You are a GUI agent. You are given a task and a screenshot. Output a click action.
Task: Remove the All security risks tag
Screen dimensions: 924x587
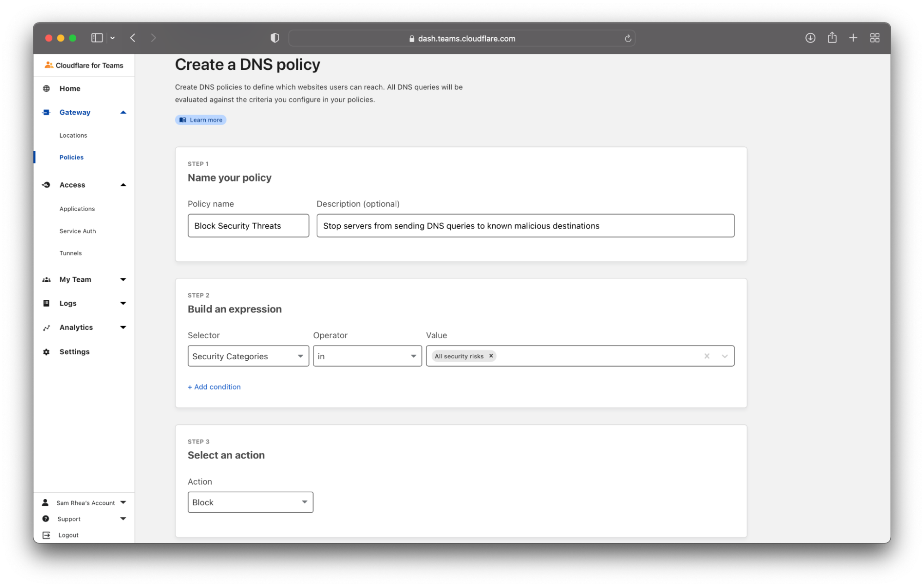click(490, 356)
